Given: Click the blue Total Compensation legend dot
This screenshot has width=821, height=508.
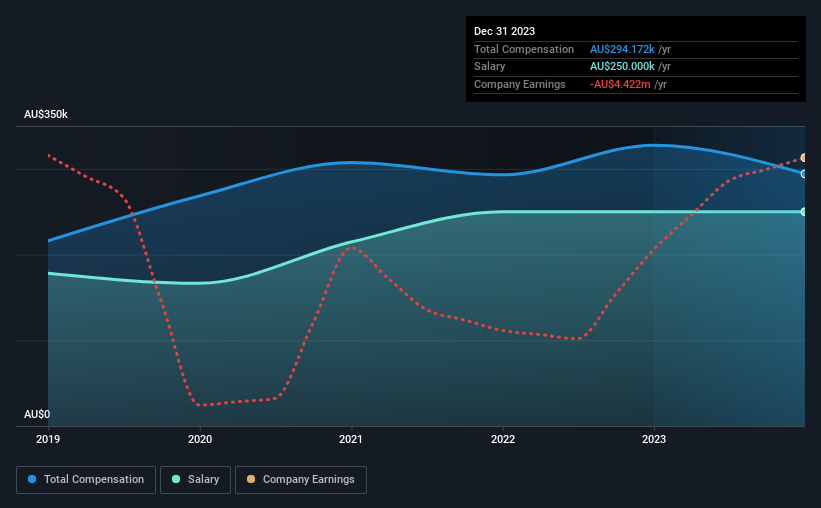Looking at the screenshot, I should pyautogui.click(x=32, y=479).
